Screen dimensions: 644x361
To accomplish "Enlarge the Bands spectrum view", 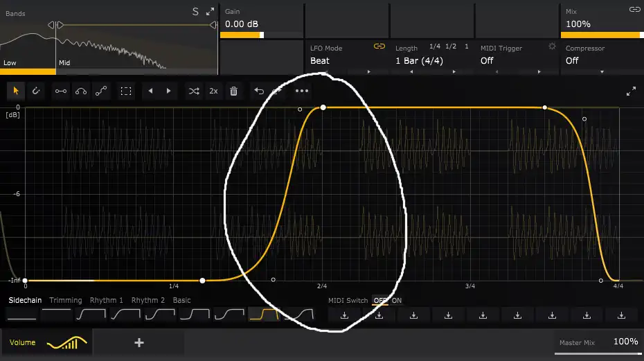I will [211, 12].
